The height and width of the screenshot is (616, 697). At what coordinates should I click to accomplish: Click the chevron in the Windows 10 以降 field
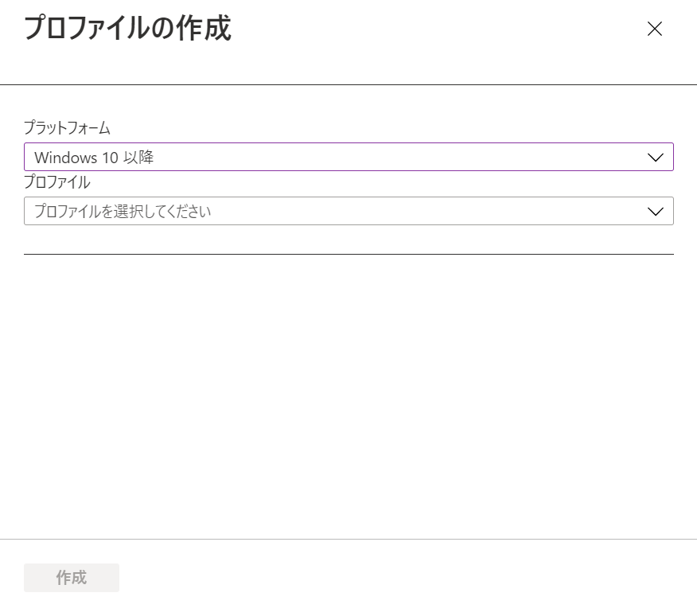[655, 158]
